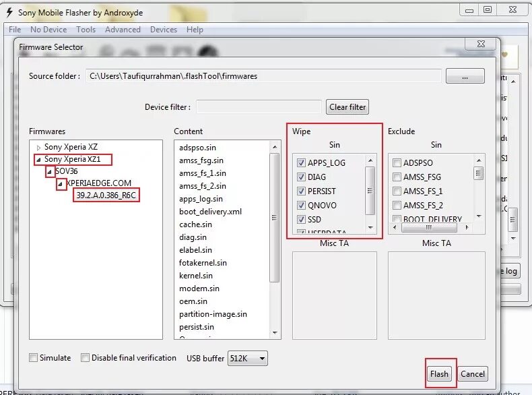Select modem.sin in Content list
Screen dimensions: 532x395
tap(199, 288)
